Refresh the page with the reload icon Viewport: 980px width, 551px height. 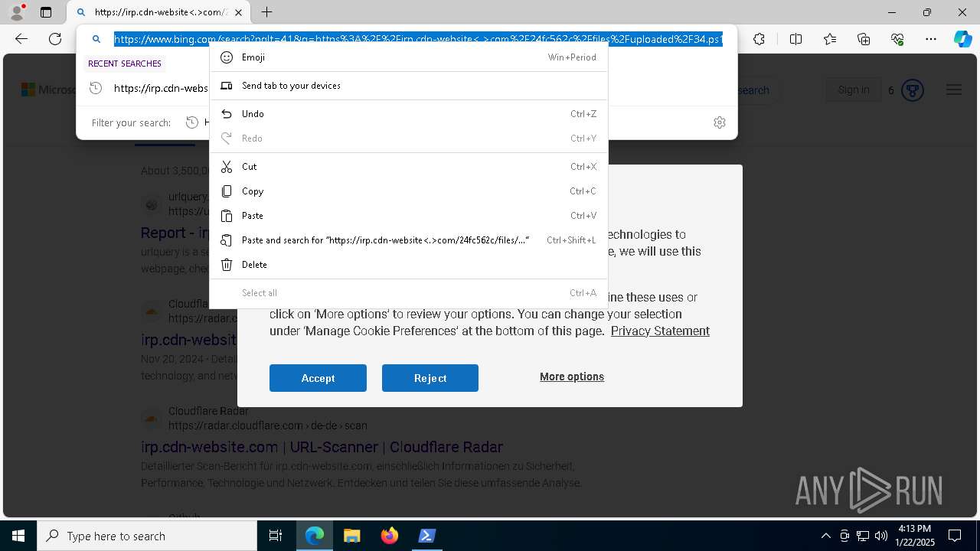(55, 39)
